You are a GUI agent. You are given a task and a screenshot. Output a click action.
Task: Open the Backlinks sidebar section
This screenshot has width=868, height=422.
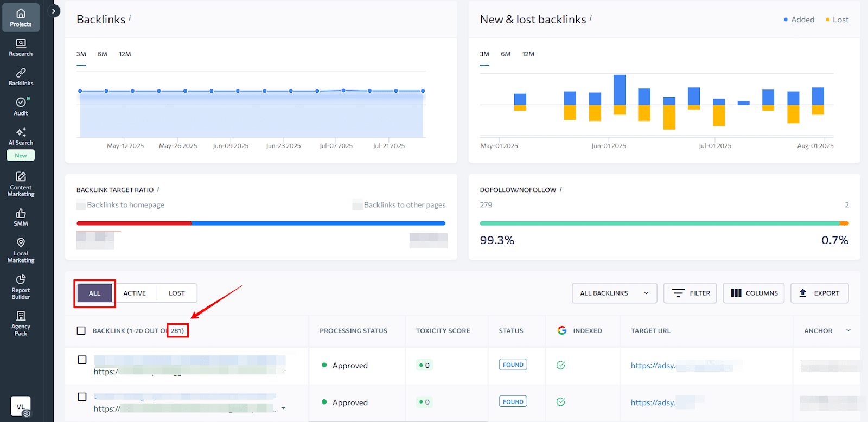[x=21, y=76]
